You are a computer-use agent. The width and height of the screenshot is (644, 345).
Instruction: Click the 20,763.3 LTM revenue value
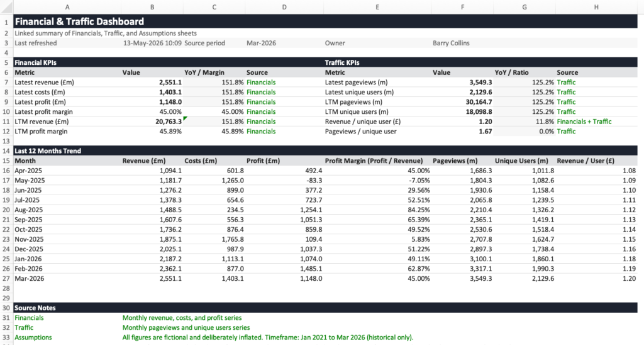pyautogui.click(x=169, y=122)
